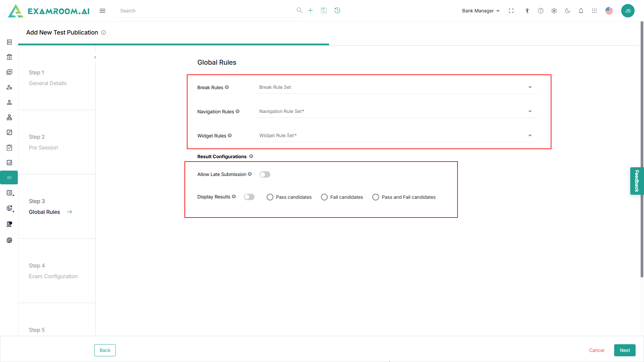Viewport: 644px width, 362px height.
Task: Select the Pass and Fail candidates radio
Action: pyautogui.click(x=376, y=197)
